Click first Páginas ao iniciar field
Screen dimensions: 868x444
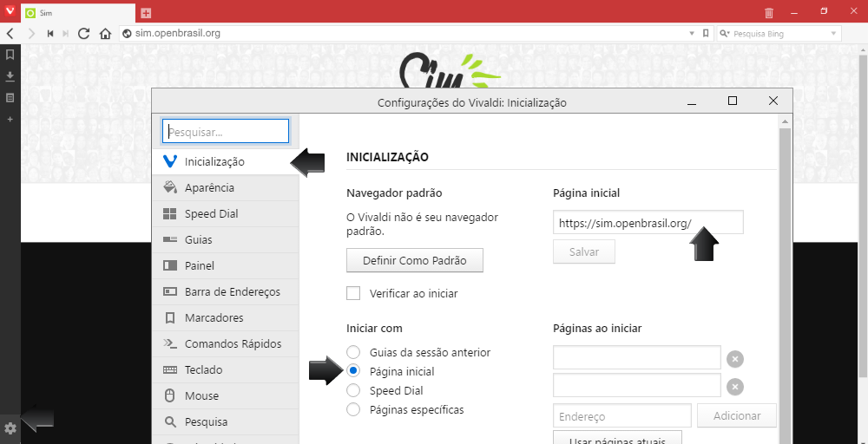coord(636,357)
